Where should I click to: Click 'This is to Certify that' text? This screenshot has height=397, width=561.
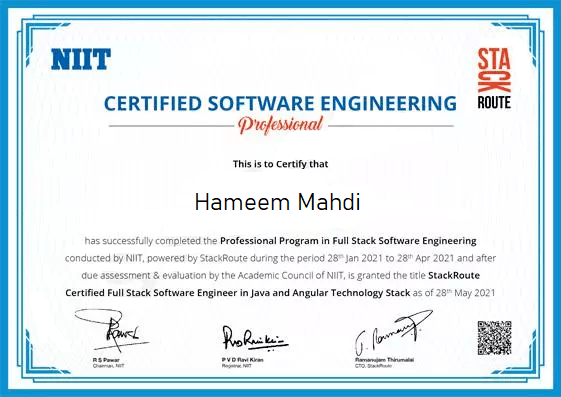click(x=280, y=164)
